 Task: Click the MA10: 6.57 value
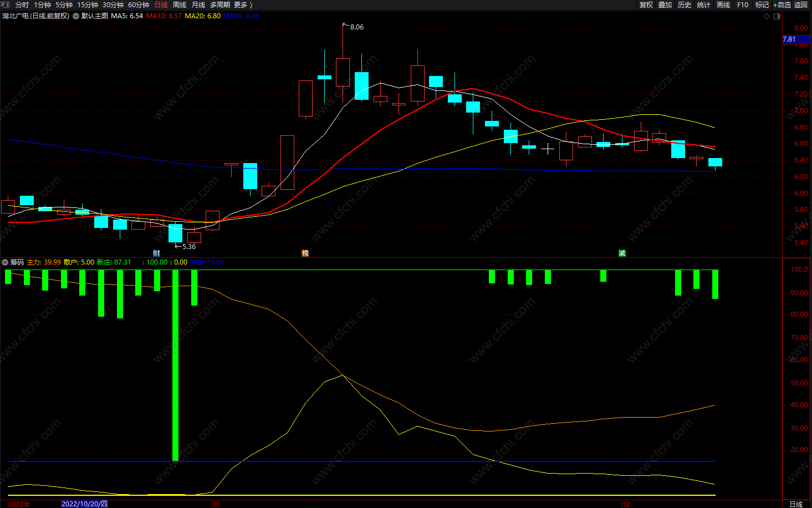(x=164, y=16)
